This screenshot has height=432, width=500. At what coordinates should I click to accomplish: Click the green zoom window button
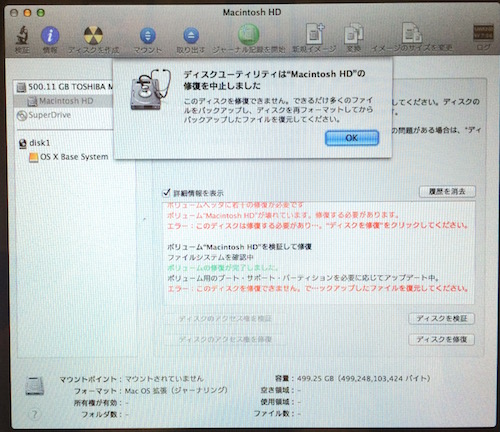coord(41,13)
